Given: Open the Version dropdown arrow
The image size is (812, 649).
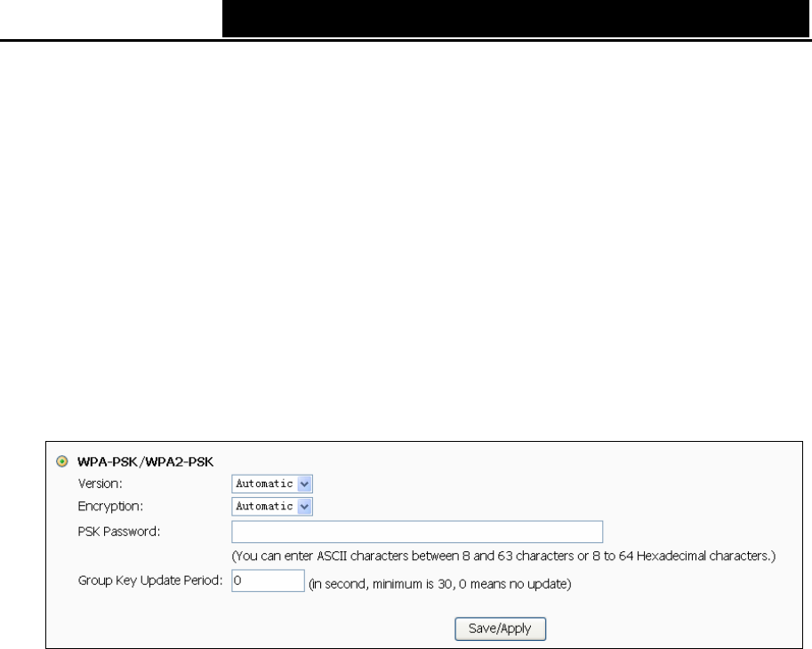Looking at the screenshot, I should point(304,484).
